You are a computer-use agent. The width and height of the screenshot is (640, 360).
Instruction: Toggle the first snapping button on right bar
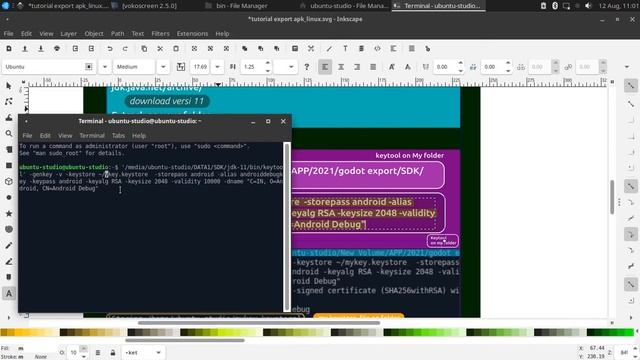pyautogui.click(x=631, y=86)
